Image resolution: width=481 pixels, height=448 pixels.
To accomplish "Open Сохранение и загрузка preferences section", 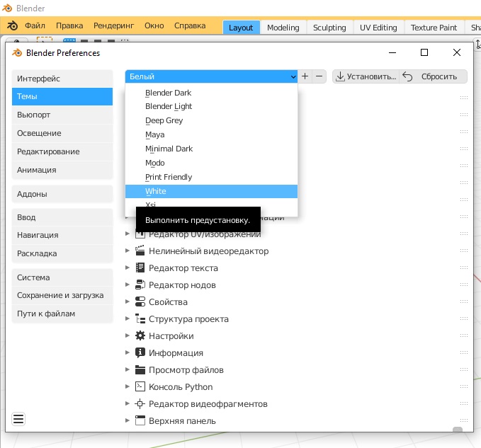I will click(x=62, y=295).
